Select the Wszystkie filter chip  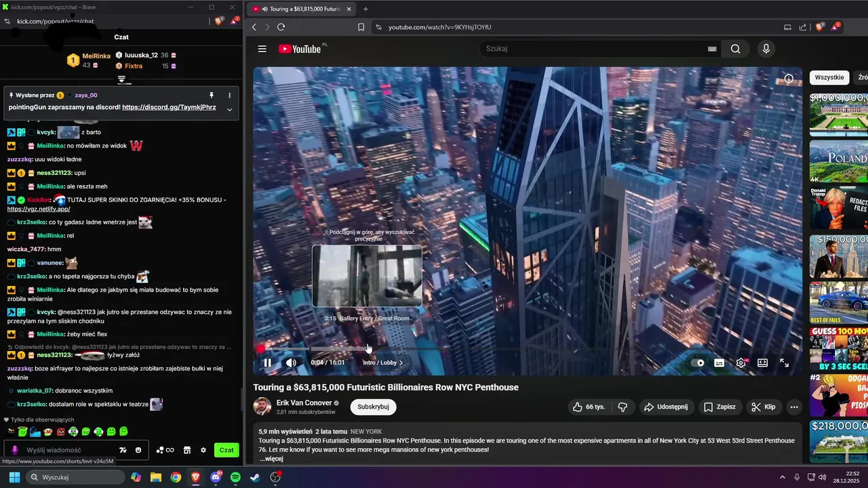point(829,77)
